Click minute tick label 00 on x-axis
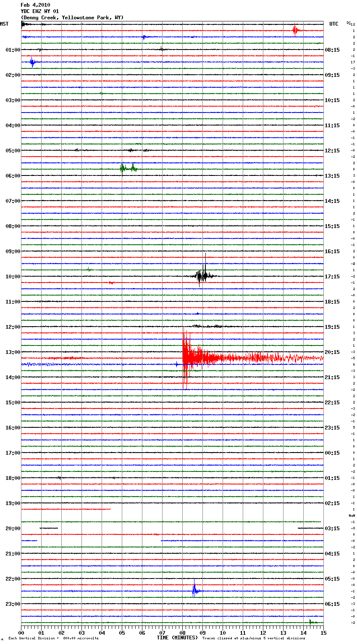Screen dimensions: 357x644 21,633
